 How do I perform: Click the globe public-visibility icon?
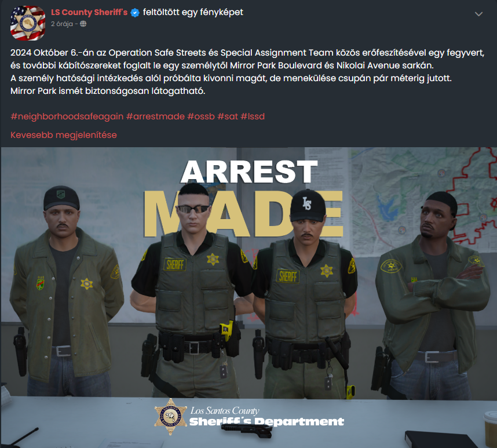[83, 24]
